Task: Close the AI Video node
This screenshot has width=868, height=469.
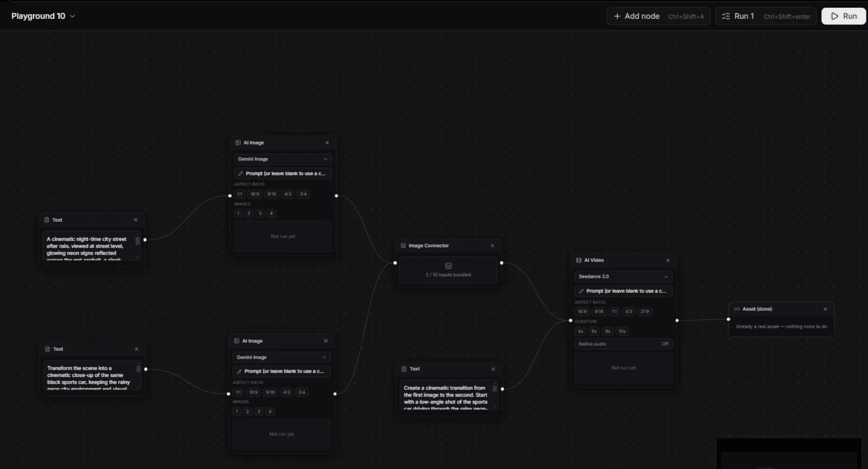Action: pos(668,260)
